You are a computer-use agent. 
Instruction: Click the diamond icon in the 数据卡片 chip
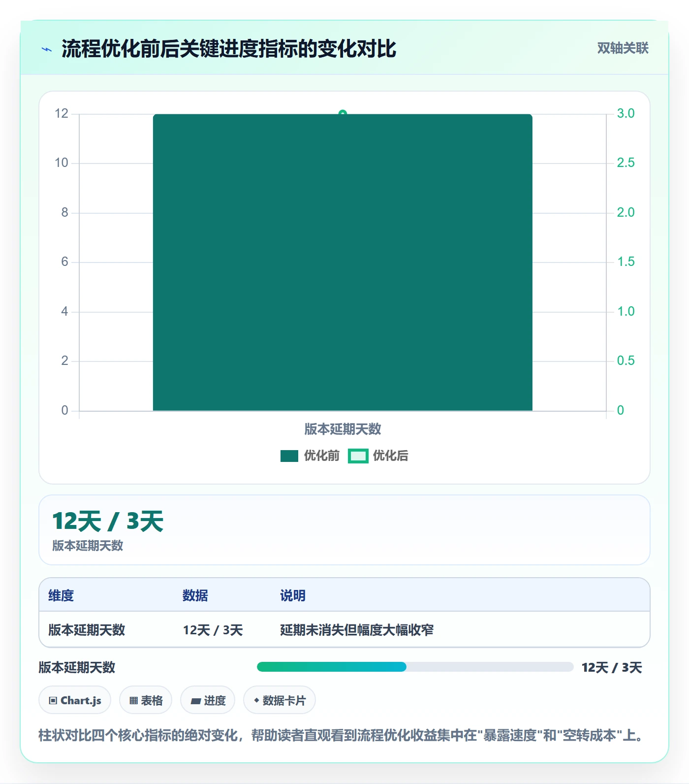coord(256,700)
